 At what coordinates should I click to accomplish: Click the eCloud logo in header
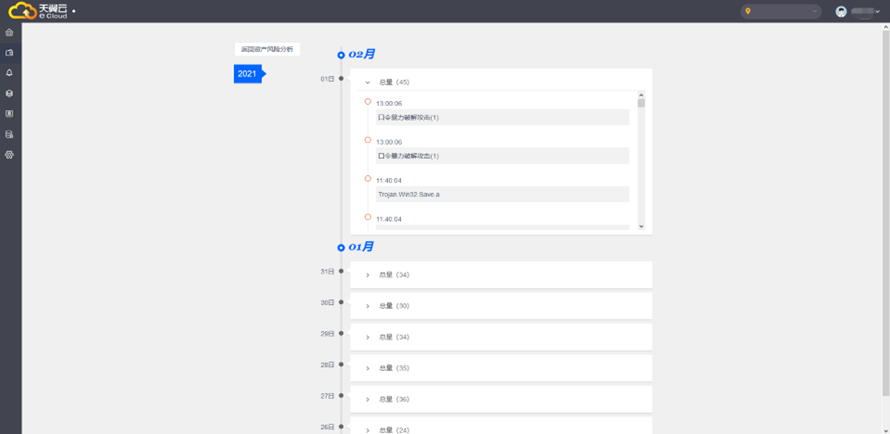click(38, 11)
